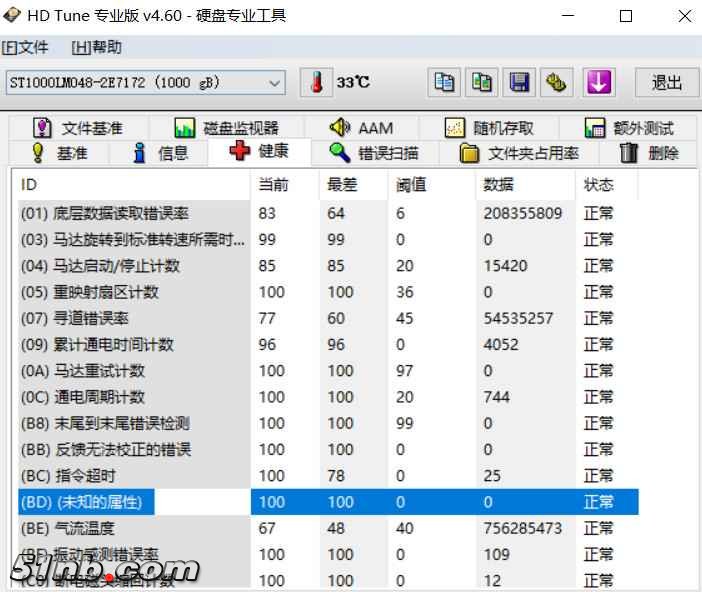702x592 pixels.
Task: Click the 状态 column header
Action: click(607, 184)
